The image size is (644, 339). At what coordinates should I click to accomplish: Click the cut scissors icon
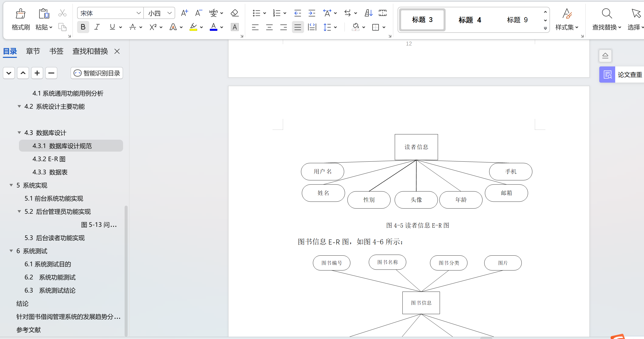(x=62, y=13)
